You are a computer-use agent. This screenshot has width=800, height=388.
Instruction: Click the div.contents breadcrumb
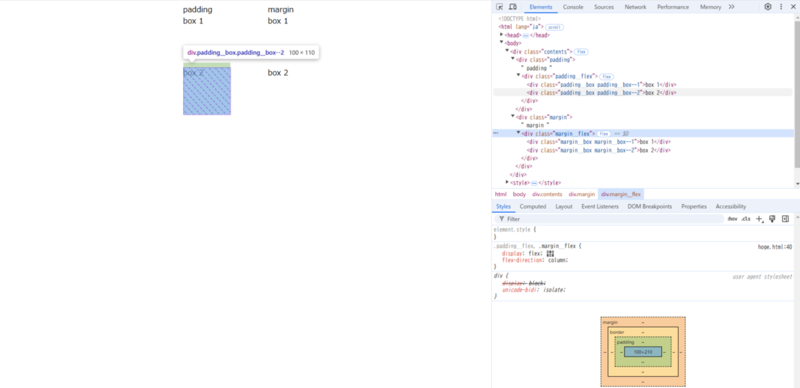point(547,194)
